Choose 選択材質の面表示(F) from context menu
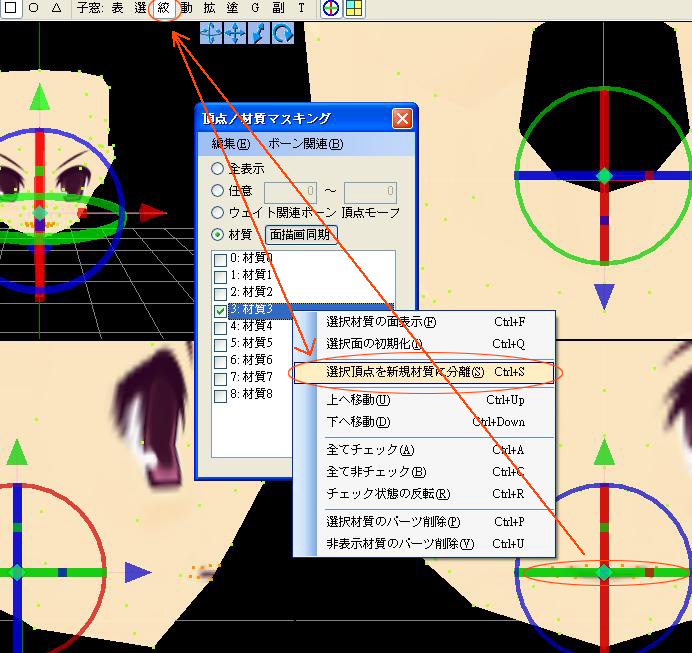The height and width of the screenshot is (653, 692). 424,322
